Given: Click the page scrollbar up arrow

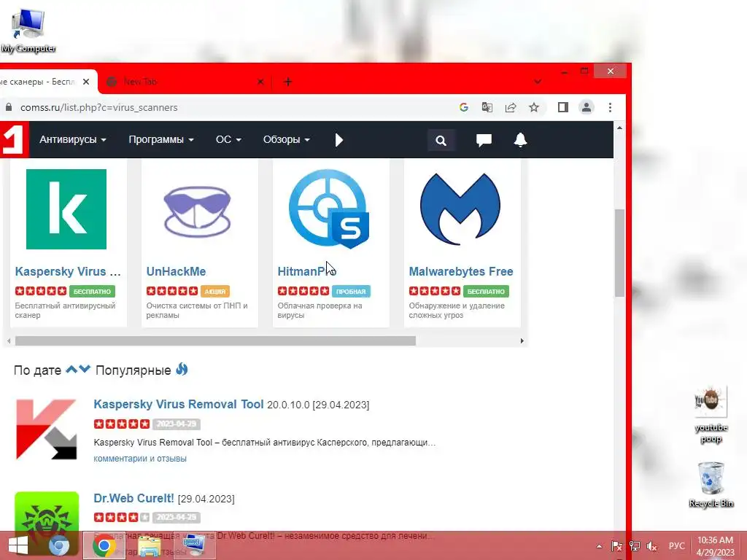Looking at the screenshot, I should (619, 128).
